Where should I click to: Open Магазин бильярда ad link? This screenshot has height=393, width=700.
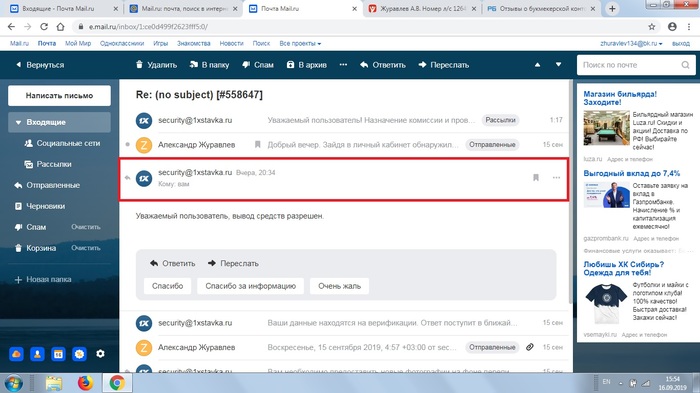620,98
